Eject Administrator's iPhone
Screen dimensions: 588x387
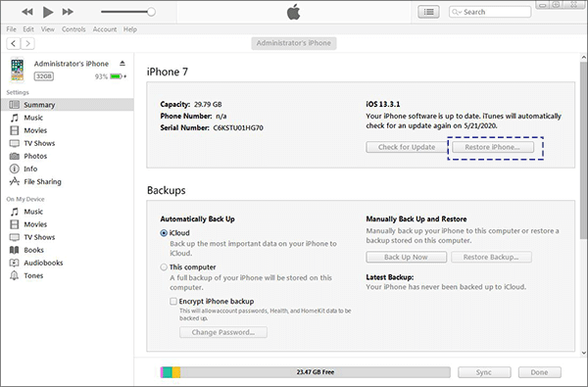pos(122,63)
